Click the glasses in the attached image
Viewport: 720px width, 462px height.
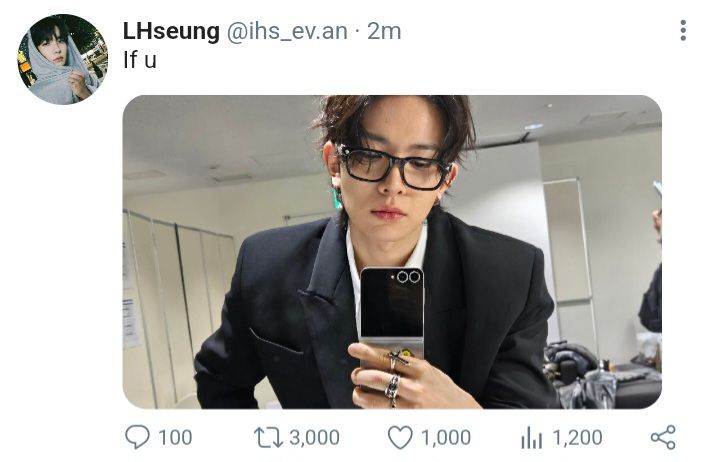click(x=395, y=167)
